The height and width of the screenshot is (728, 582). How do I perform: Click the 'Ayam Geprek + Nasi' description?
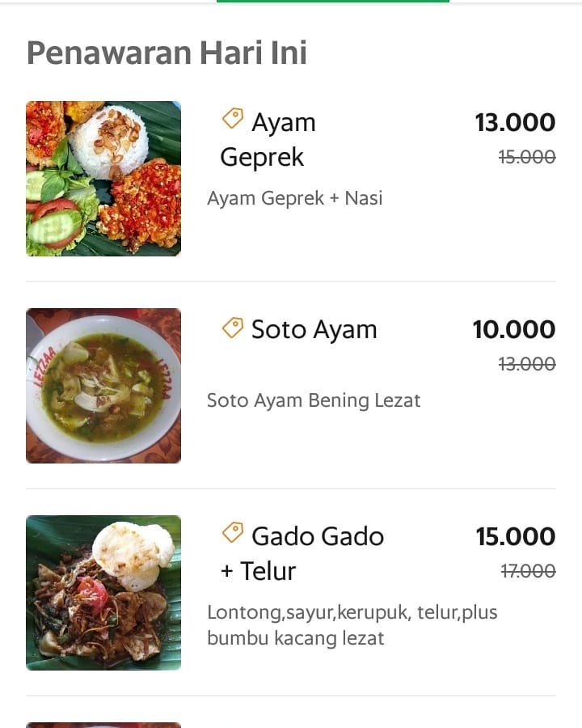click(x=295, y=198)
